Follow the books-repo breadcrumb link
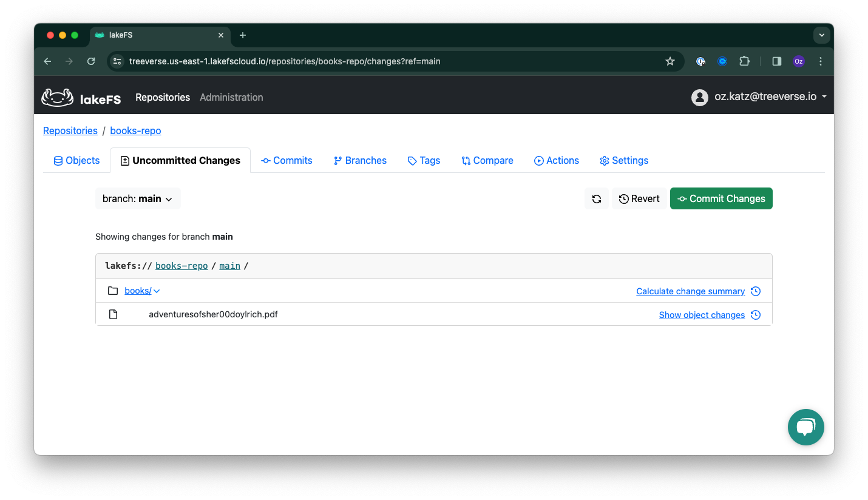Viewport: 868px width, 500px height. coord(135,130)
